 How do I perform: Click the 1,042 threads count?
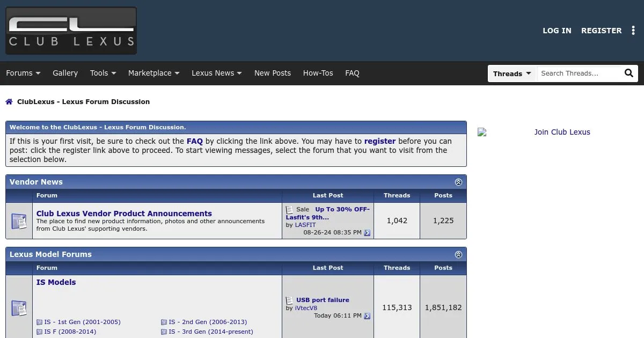(397, 221)
